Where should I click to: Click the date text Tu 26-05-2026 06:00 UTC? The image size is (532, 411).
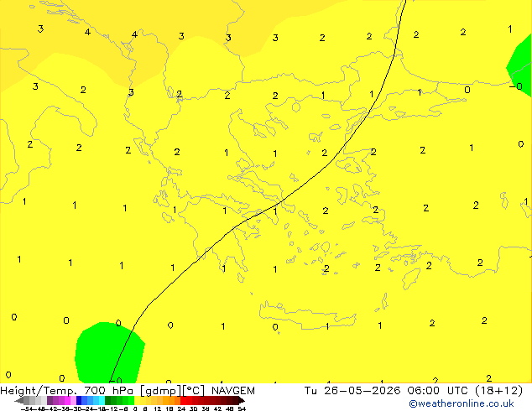[x=388, y=391]
